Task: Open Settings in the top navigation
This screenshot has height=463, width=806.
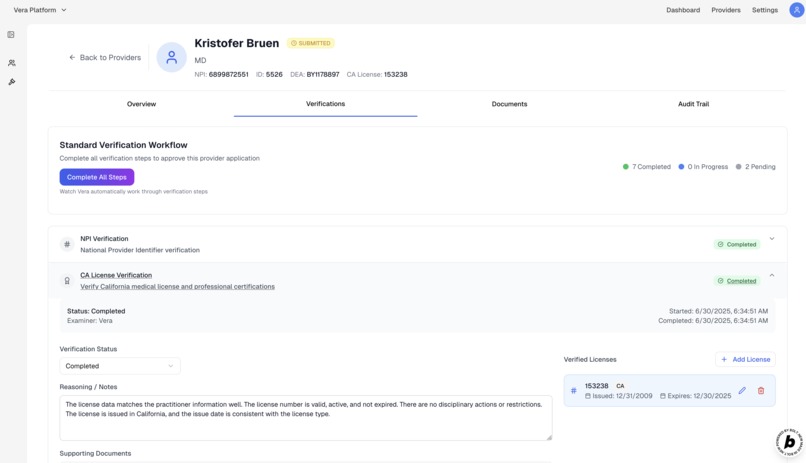Action: 765,10
